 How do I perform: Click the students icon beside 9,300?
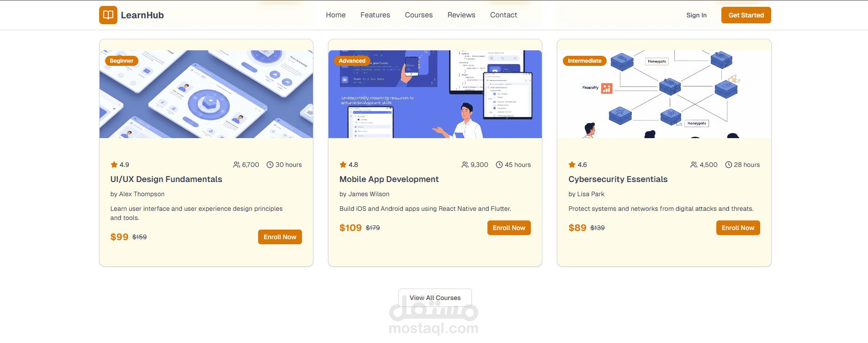(465, 165)
